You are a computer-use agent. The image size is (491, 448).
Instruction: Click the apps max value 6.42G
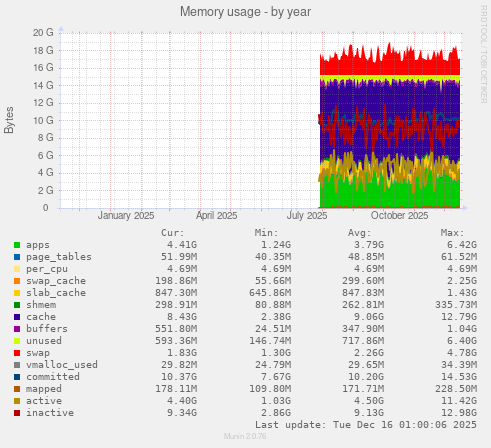[462, 245]
